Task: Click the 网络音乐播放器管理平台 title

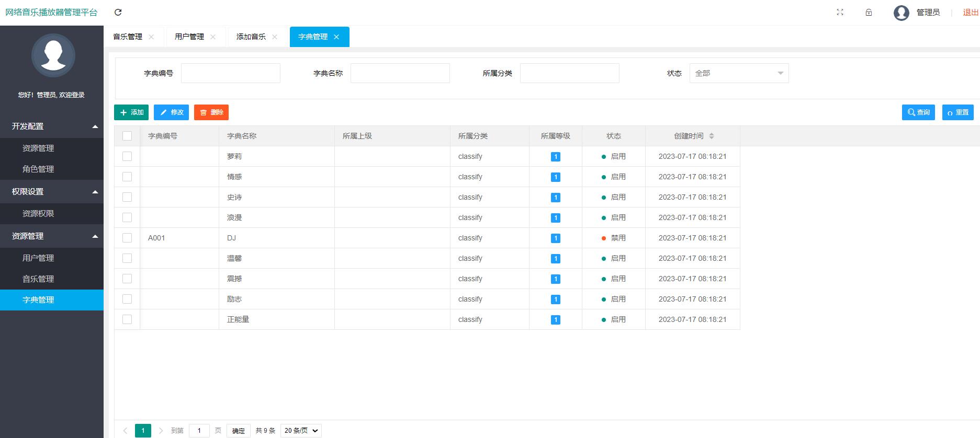Action: click(x=51, y=12)
